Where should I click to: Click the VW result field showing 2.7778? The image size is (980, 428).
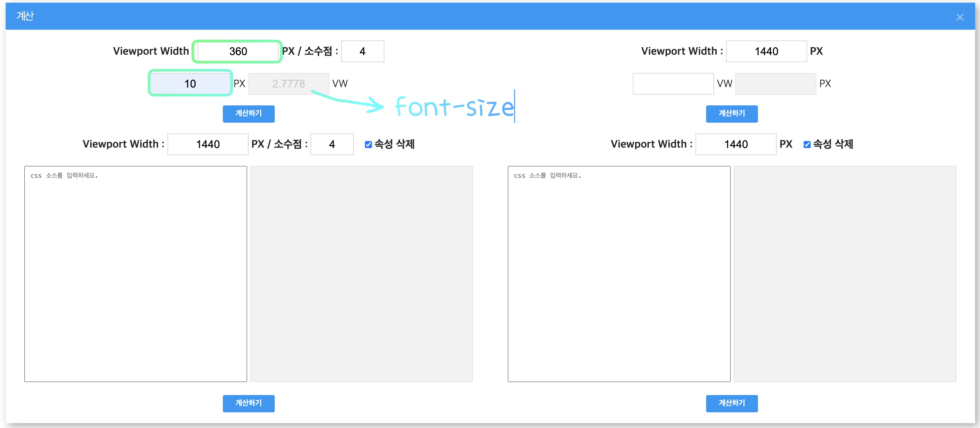(288, 84)
